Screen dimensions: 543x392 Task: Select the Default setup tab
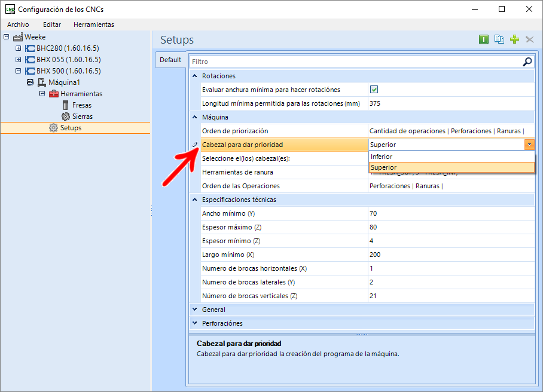click(x=170, y=60)
